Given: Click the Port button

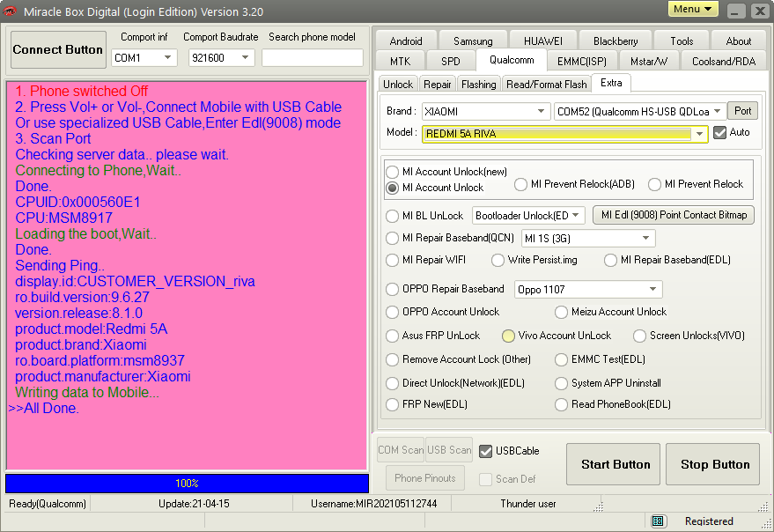Looking at the screenshot, I should click(742, 111).
